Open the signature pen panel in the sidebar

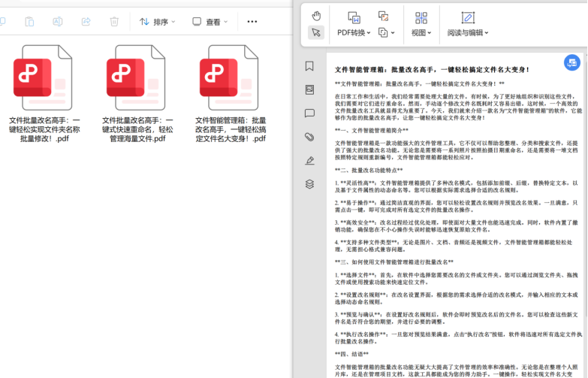tap(309, 161)
